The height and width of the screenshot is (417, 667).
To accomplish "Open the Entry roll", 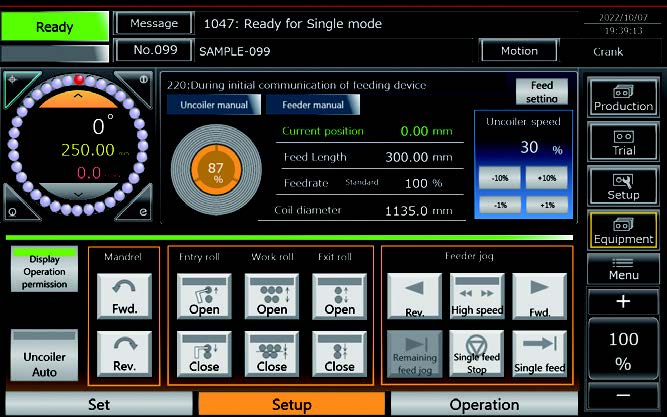I will tap(204, 296).
